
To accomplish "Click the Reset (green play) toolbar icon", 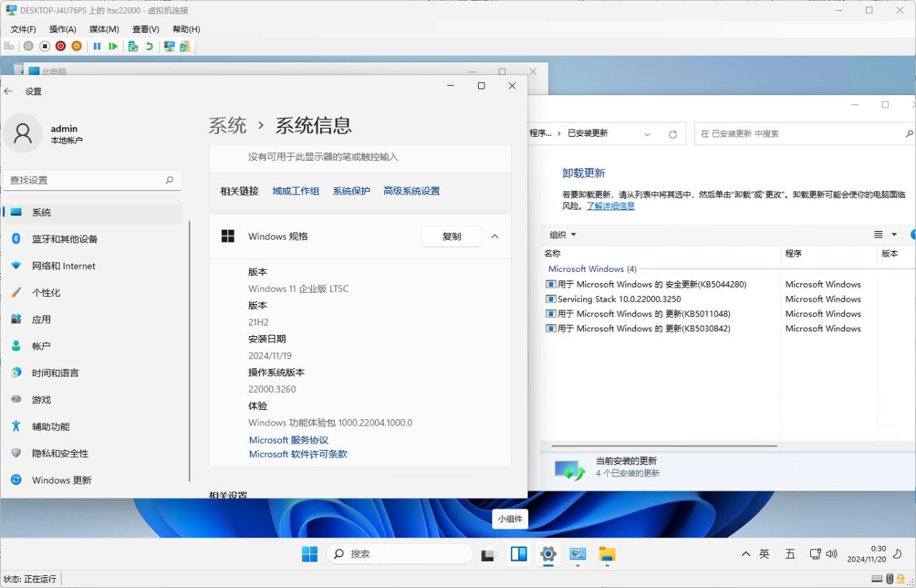I will [x=113, y=46].
